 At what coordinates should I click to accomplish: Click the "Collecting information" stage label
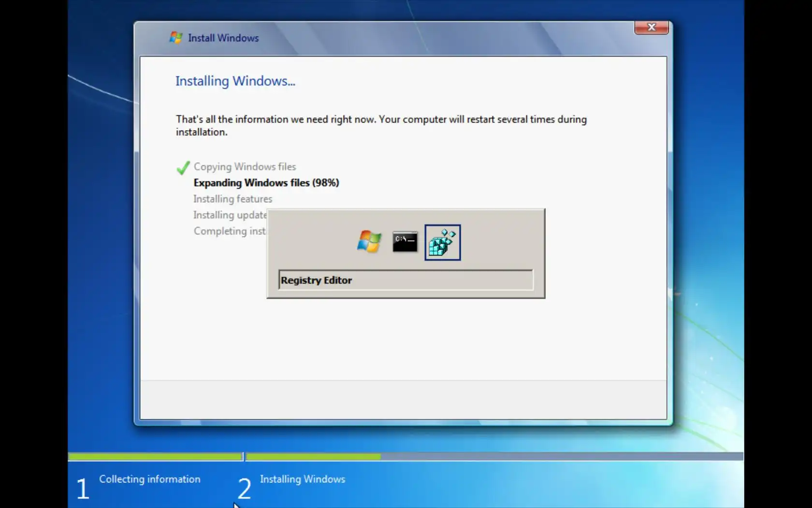pyautogui.click(x=150, y=479)
